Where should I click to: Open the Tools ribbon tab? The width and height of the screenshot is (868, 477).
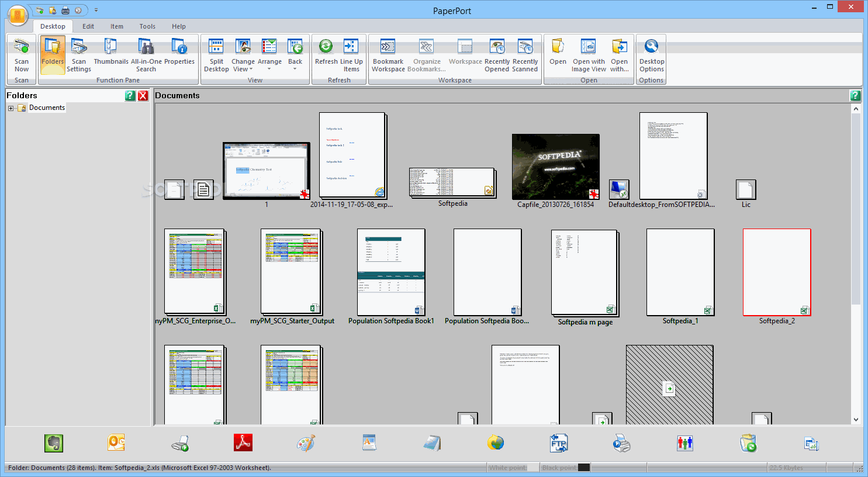147,26
